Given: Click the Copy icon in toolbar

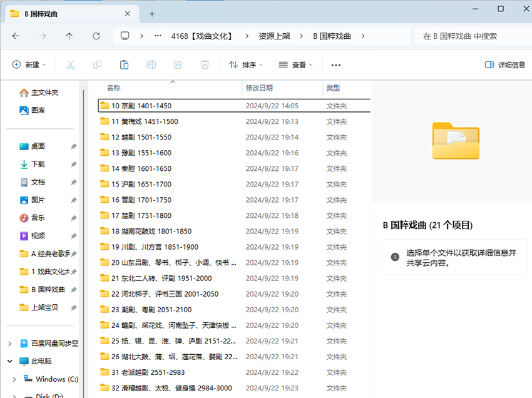Looking at the screenshot, I should click(98, 64).
